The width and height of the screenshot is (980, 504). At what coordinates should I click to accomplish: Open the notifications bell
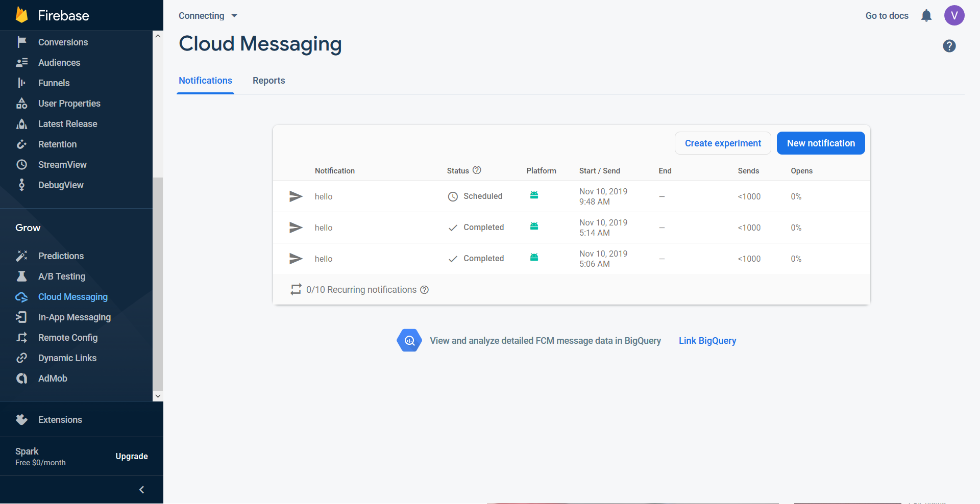click(x=926, y=16)
